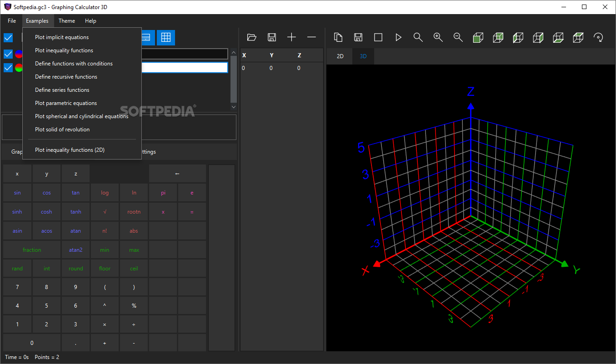This screenshot has height=364, width=616.
Task: Add a new point row with plus icon
Action: 291,37
